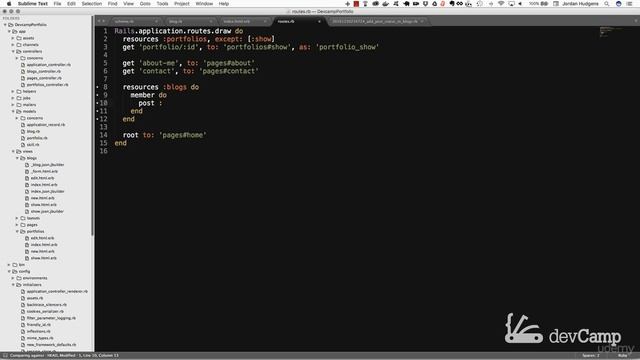Collapse the DevcampPortfolio root folder
The width and height of the screenshot is (640, 360).
point(5,24)
